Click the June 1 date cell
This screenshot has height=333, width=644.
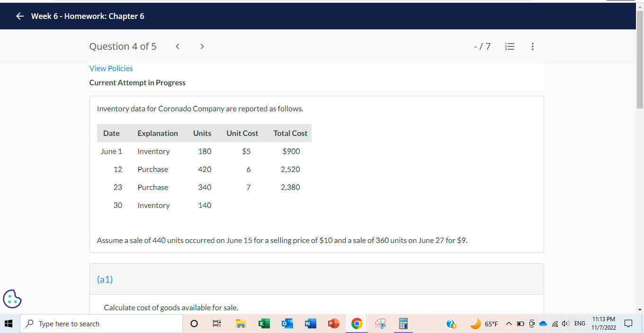tap(111, 152)
